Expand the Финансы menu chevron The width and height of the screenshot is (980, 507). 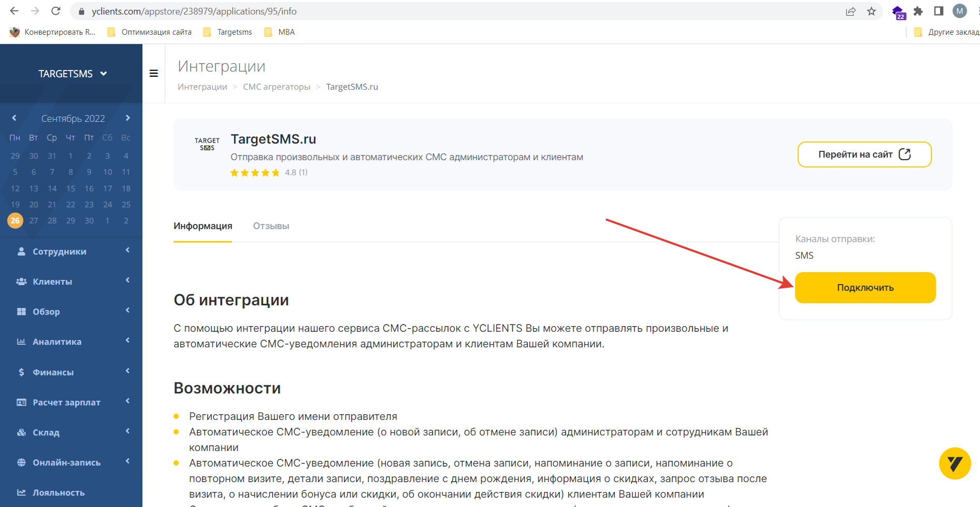(127, 371)
